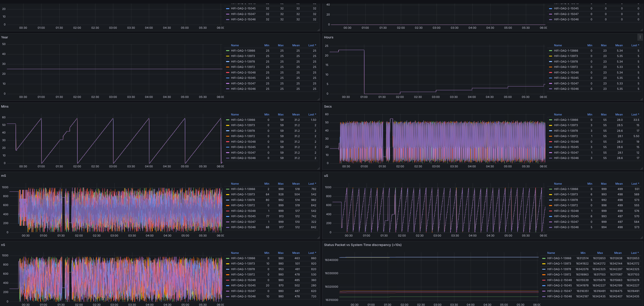This screenshot has height=306, width=644.
Task: Toggle HIFI-DAQ-2-15047 in top-right partial panel legend
Action: 566,14
